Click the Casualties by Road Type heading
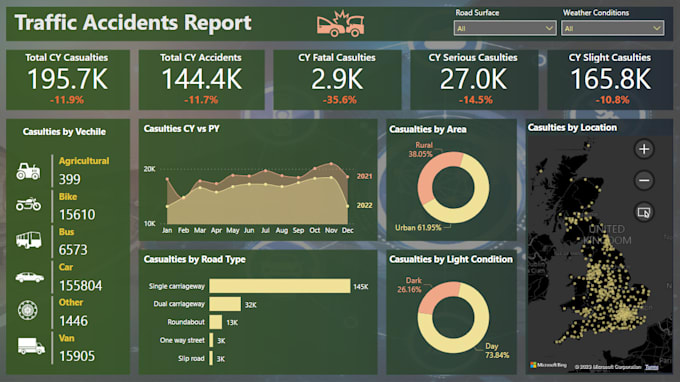 coord(194,259)
